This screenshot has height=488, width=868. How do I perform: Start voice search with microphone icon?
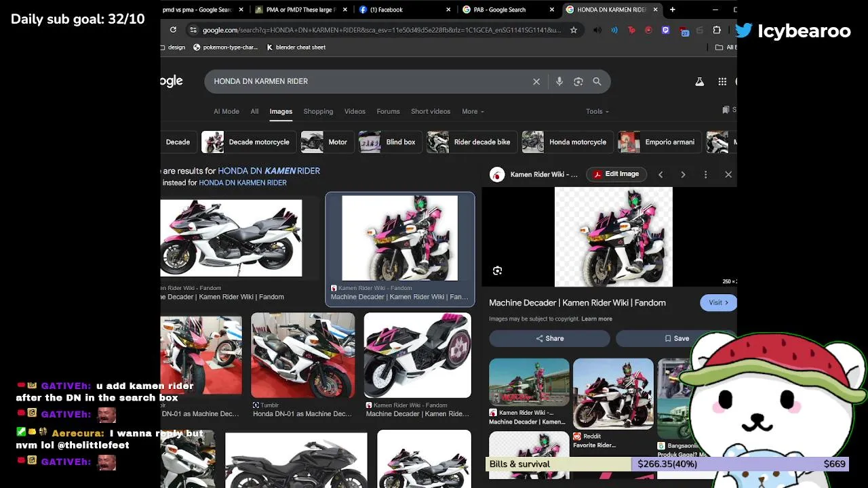coord(559,81)
